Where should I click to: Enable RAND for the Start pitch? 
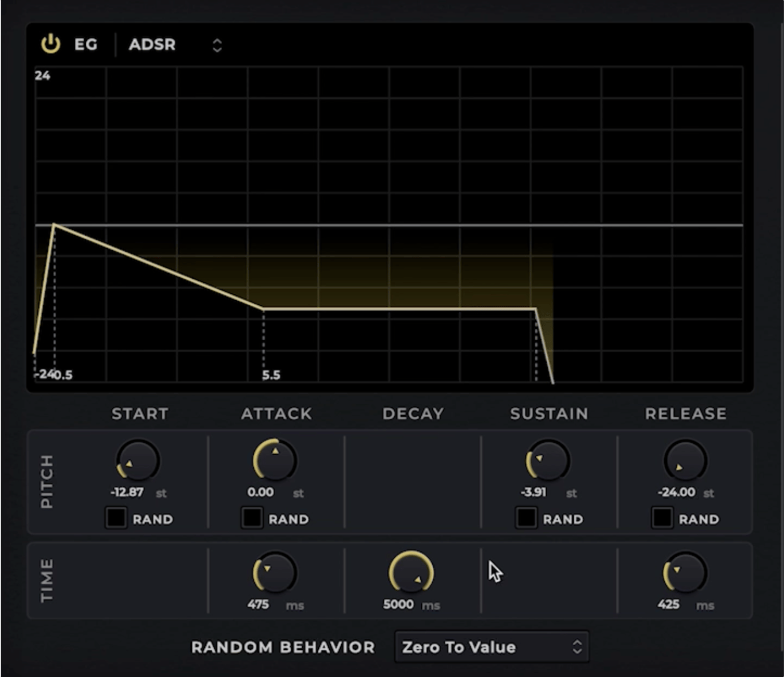(116, 519)
